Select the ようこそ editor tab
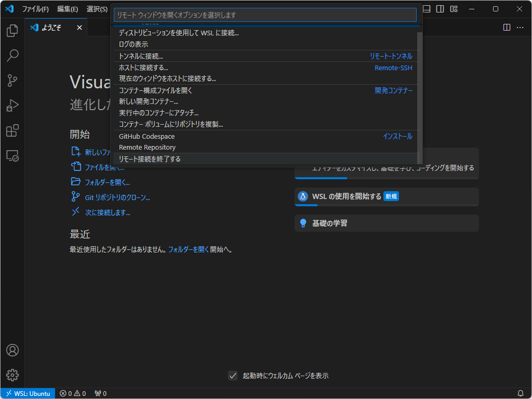The height and width of the screenshot is (399, 532). (x=56, y=28)
